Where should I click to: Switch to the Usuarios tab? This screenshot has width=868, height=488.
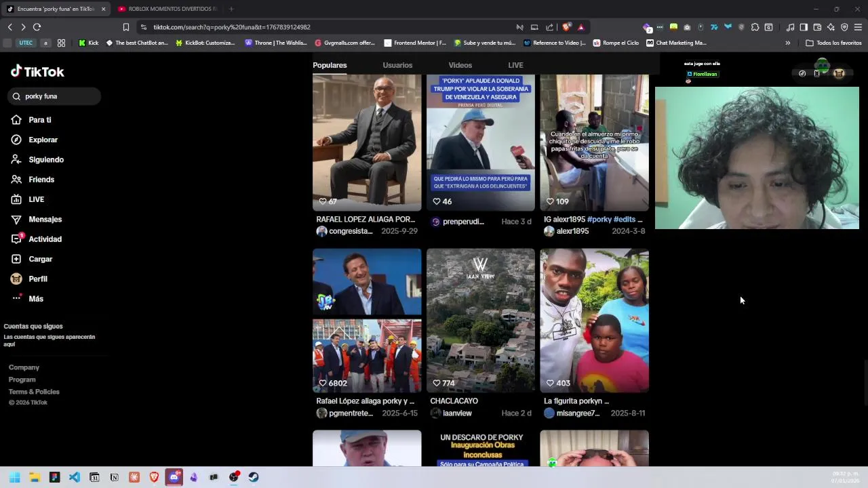coord(397,65)
